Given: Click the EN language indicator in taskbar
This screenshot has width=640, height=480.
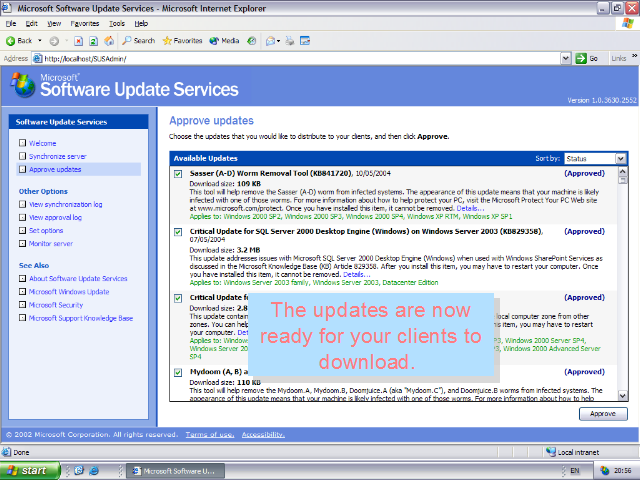Looking at the screenshot, I should coord(575,471).
